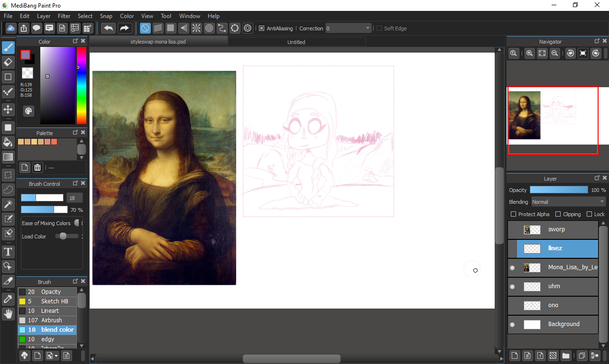Image resolution: width=609 pixels, height=364 pixels.
Task: Open the Blending mode dropdown
Action: [x=568, y=202]
